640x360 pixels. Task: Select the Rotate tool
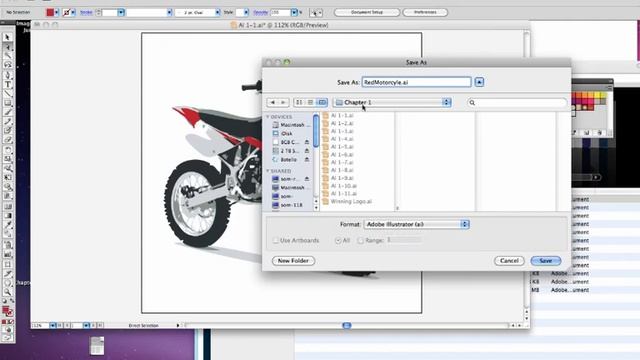click(7, 150)
